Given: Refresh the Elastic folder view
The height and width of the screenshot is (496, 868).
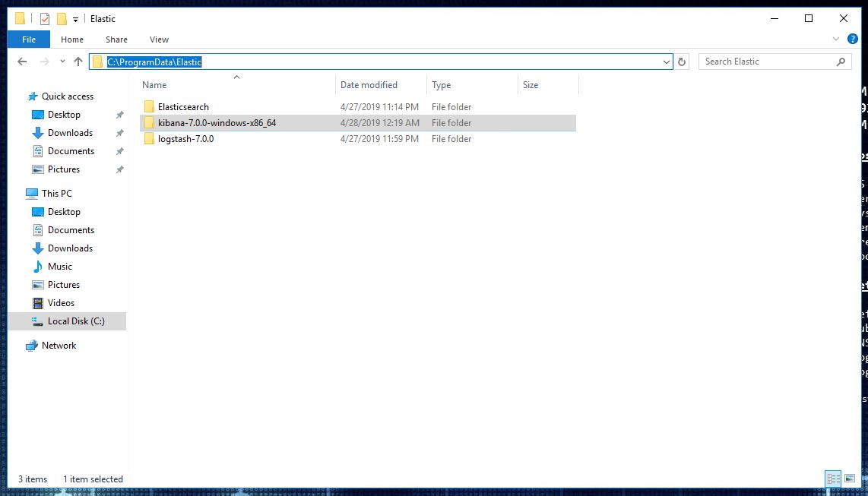Looking at the screenshot, I should (x=682, y=62).
